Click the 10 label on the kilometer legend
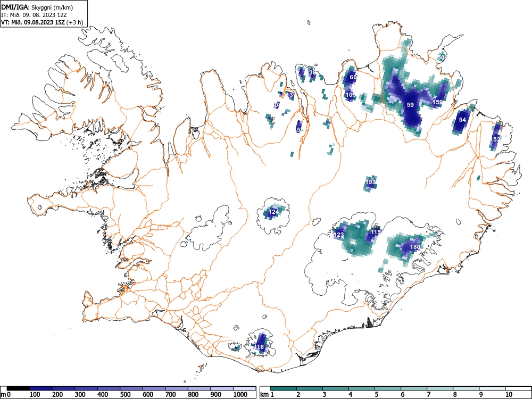The height and width of the screenshot is (399, 532). [508, 395]
